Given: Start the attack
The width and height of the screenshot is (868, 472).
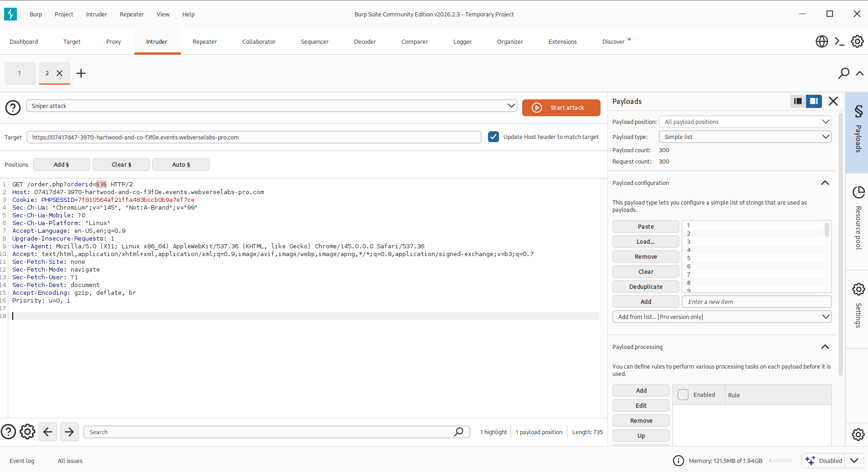Looking at the screenshot, I should point(561,108).
